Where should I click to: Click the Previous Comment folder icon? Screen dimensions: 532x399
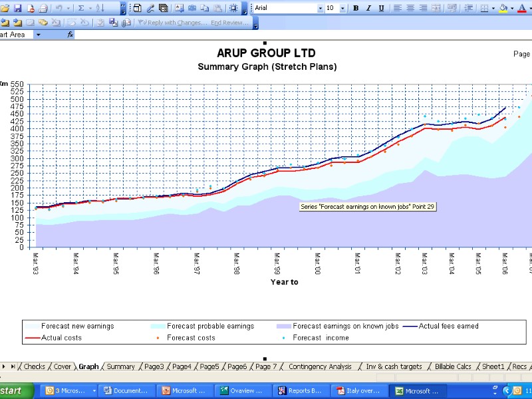point(5,23)
